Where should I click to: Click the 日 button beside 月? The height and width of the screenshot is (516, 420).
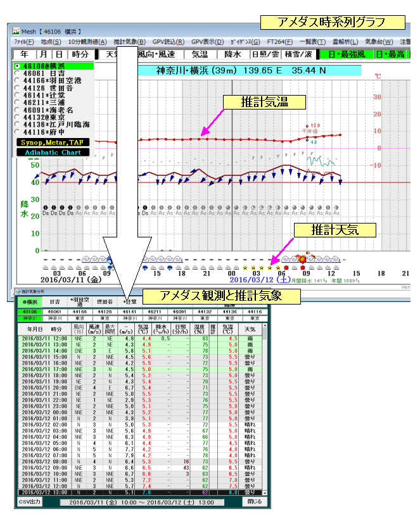(x=60, y=54)
